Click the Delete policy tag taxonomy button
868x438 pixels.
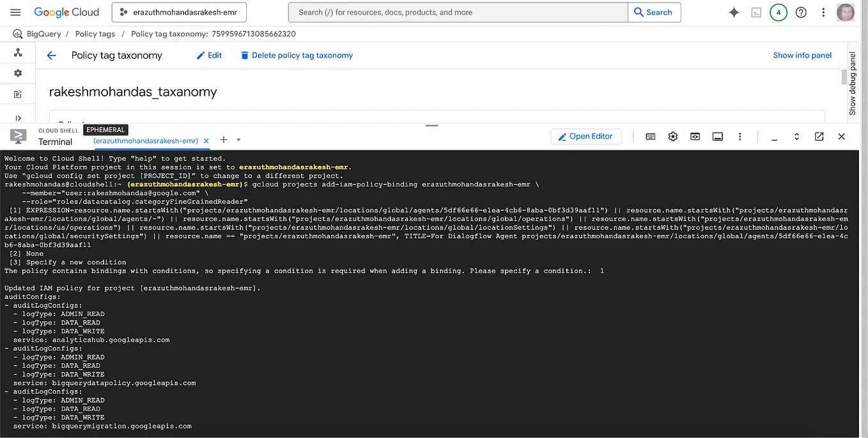[x=297, y=55]
